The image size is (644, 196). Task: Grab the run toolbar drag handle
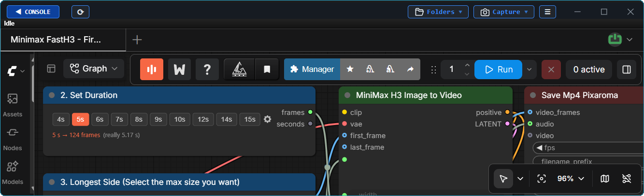tap(433, 70)
